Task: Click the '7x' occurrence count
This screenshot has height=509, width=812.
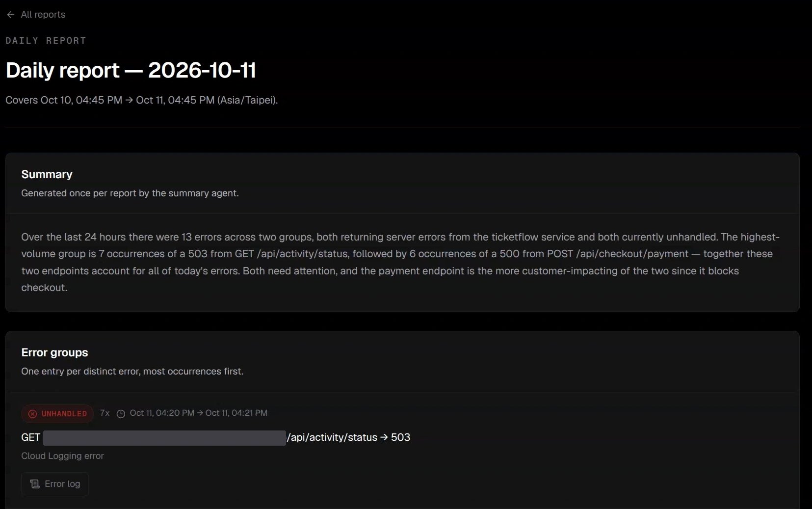Action: tap(105, 413)
